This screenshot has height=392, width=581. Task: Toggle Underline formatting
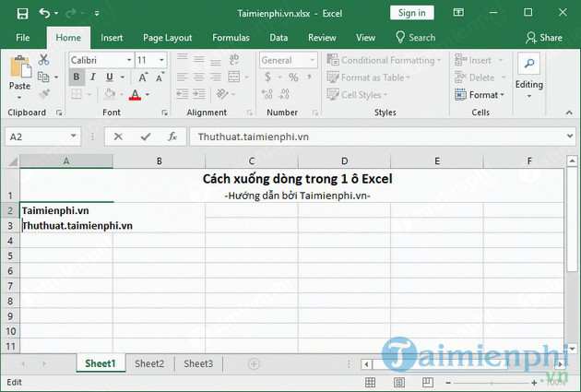[x=110, y=77]
